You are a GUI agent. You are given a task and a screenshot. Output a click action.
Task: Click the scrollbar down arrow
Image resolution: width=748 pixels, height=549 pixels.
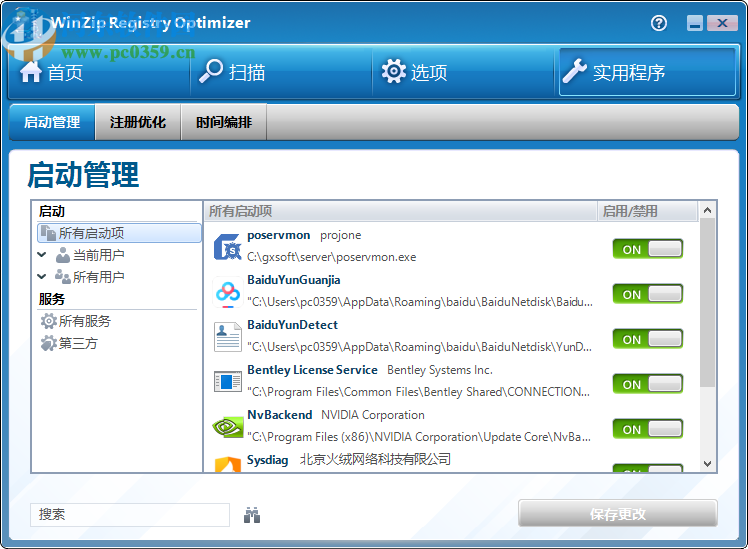[707, 463]
